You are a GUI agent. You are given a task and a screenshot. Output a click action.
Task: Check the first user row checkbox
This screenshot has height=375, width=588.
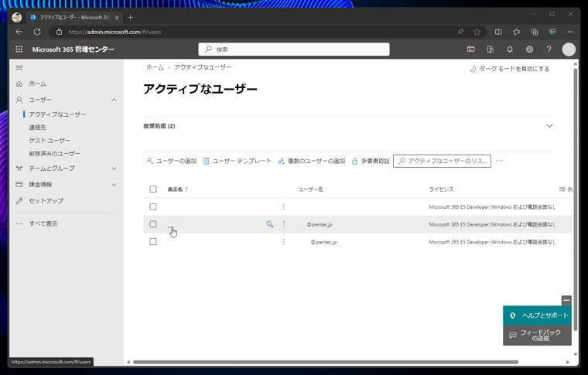(x=153, y=206)
